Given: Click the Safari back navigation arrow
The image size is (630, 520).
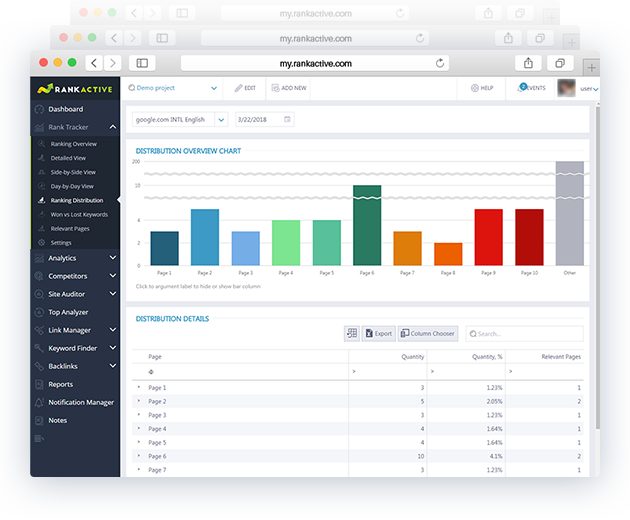Looking at the screenshot, I should pos(94,63).
